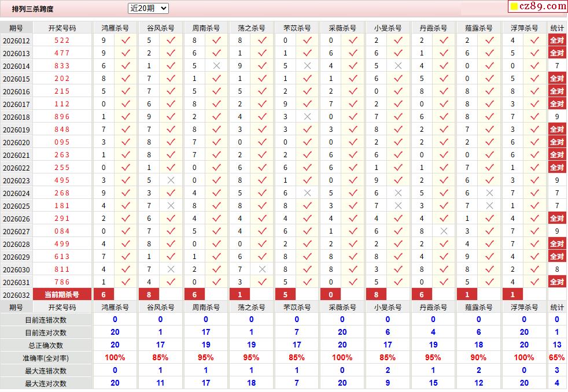Select period number 2026032

pyautogui.click(x=16, y=295)
